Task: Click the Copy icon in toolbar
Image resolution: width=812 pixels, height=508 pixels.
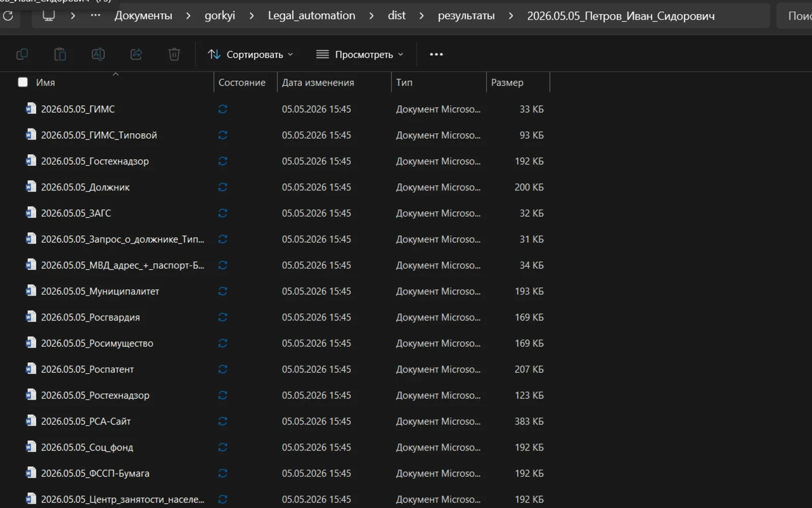Action: 22,54
